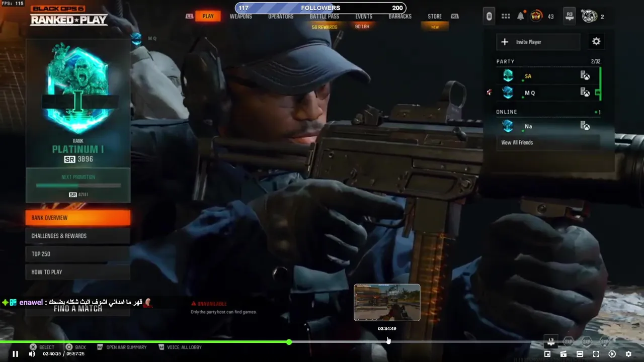Seek to 03:34:49 on the video timeline
644x362 pixels.
387,342
